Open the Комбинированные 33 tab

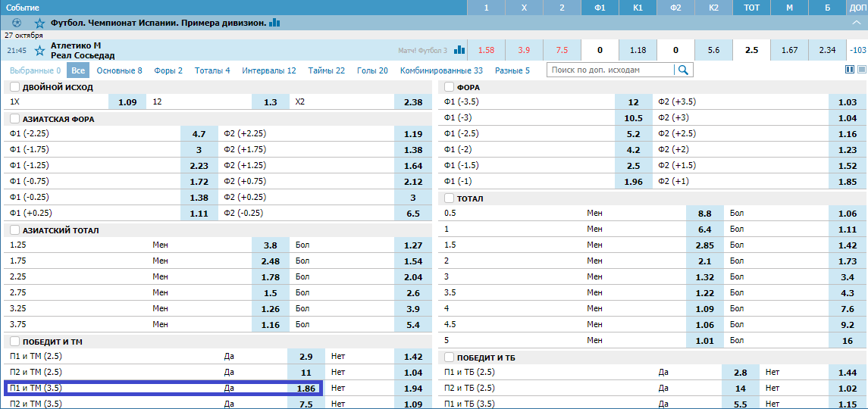coord(442,70)
